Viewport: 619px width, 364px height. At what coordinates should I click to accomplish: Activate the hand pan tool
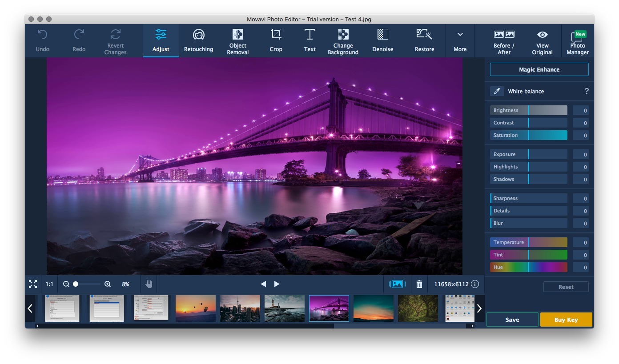click(x=149, y=284)
